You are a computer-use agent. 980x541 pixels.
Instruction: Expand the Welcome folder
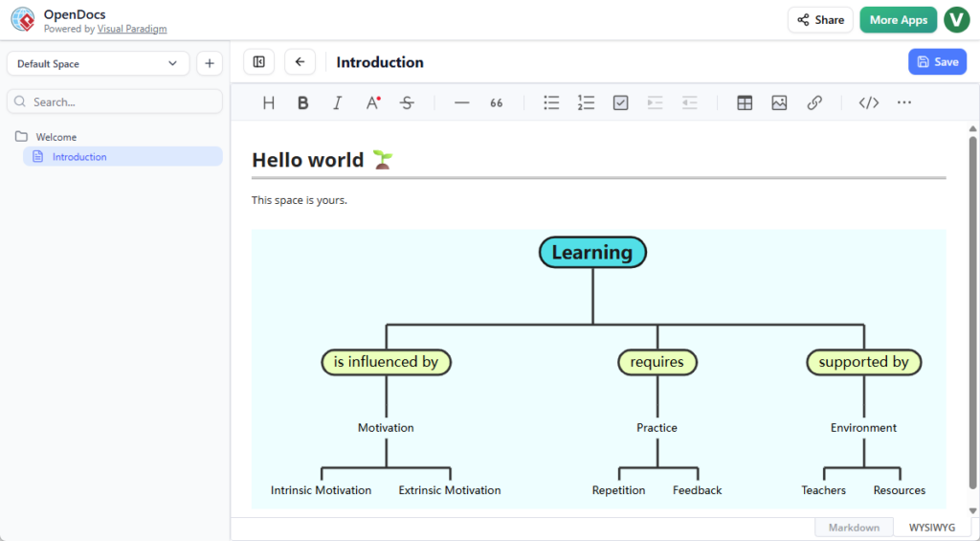[x=56, y=137]
